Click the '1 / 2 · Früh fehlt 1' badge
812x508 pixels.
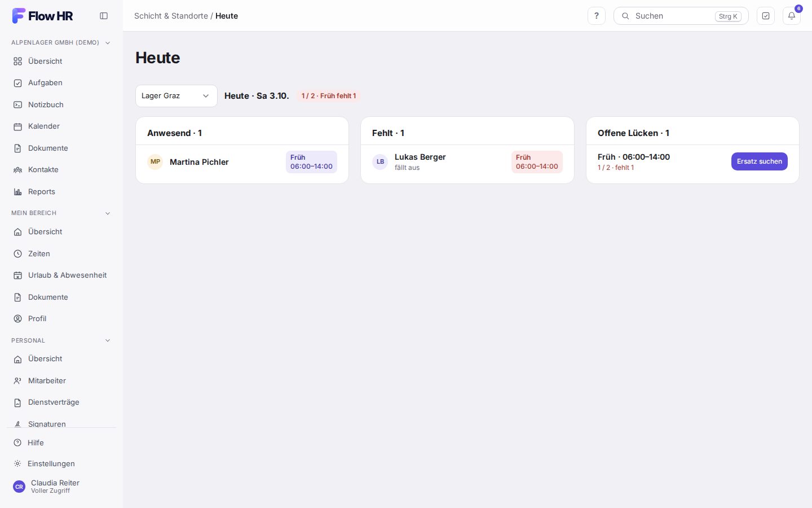point(329,96)
